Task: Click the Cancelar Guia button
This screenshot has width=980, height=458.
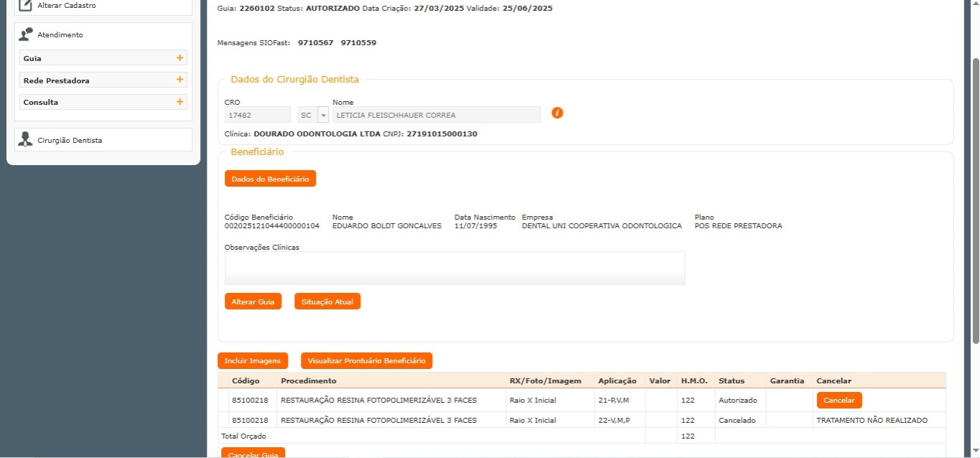Action: point(253,454)
